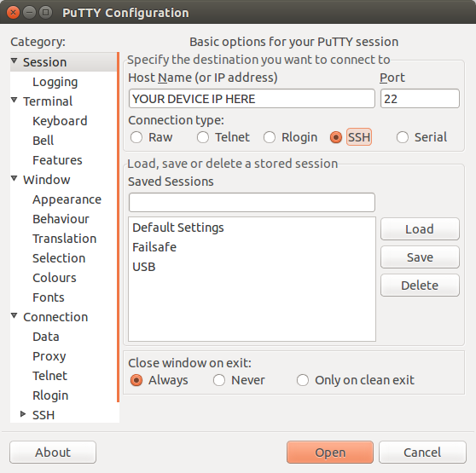Collapse the Connection category triangle

tap(14, 315)
